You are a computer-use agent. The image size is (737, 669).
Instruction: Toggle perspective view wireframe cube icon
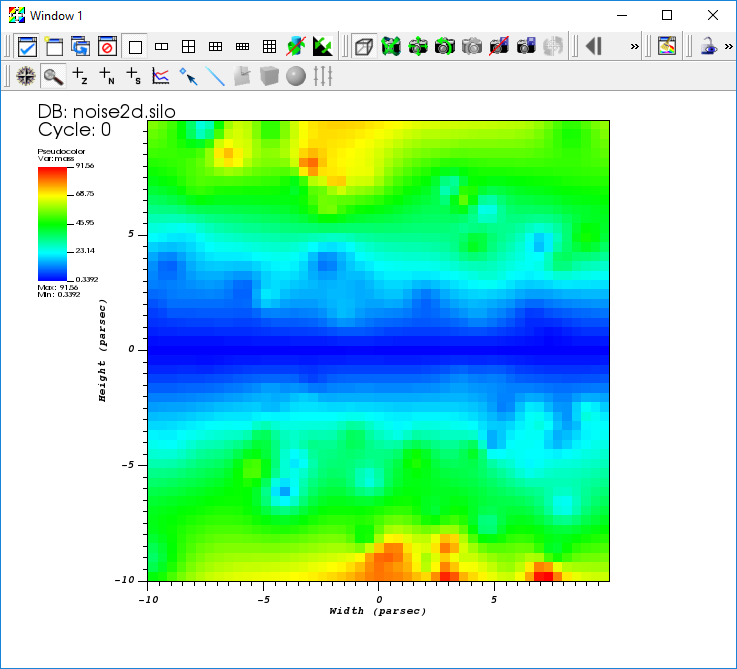[364, 47]
